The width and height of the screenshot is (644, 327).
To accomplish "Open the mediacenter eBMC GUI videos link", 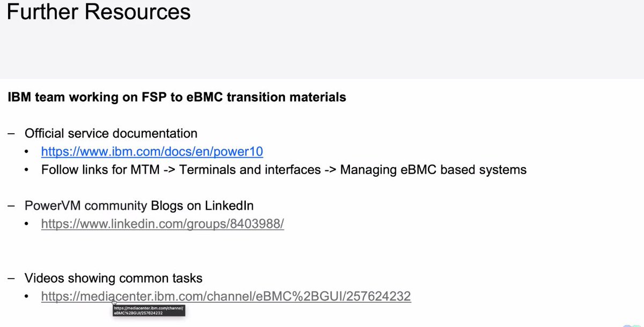I will point(226,296).
